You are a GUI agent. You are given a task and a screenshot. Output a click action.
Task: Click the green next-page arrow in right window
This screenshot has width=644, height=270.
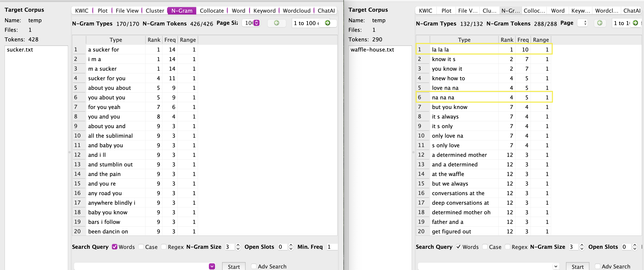(635, 23)
